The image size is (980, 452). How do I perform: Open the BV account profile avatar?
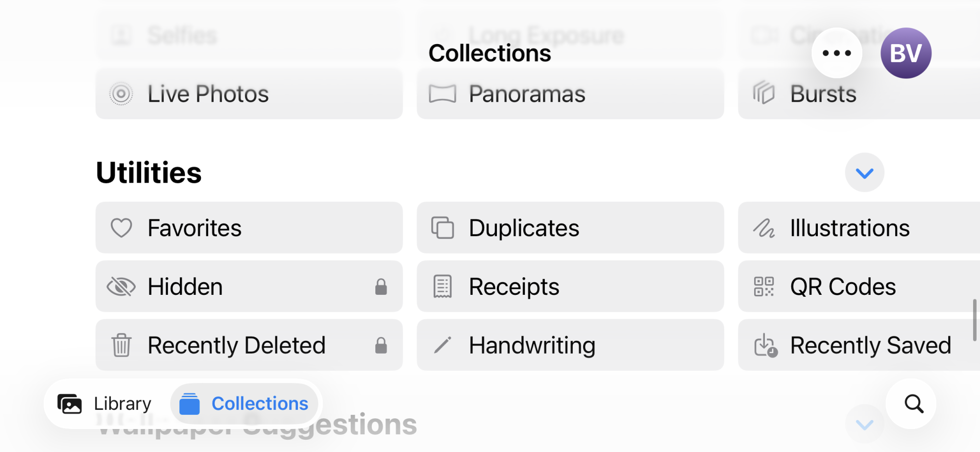tap(906, 53)
